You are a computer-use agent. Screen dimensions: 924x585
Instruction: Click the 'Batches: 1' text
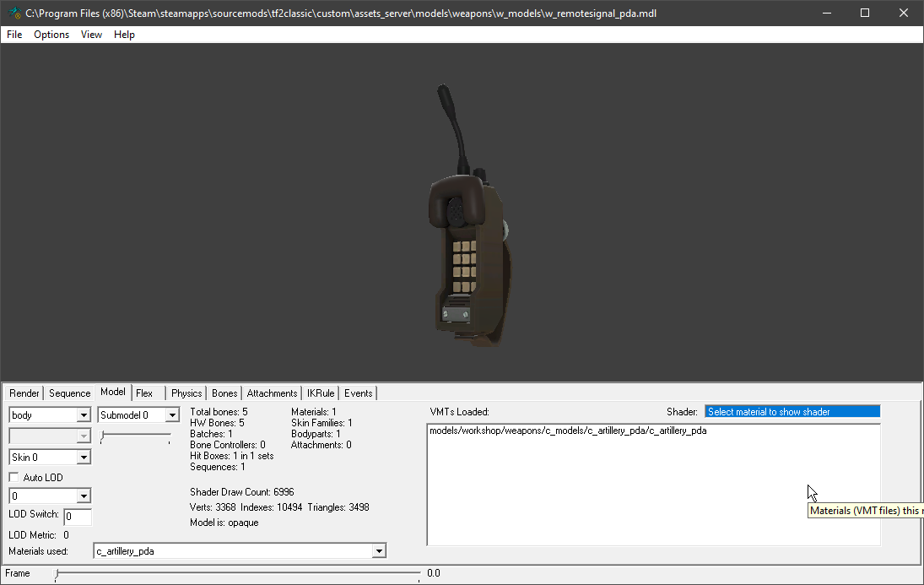[x=211, y=433]
